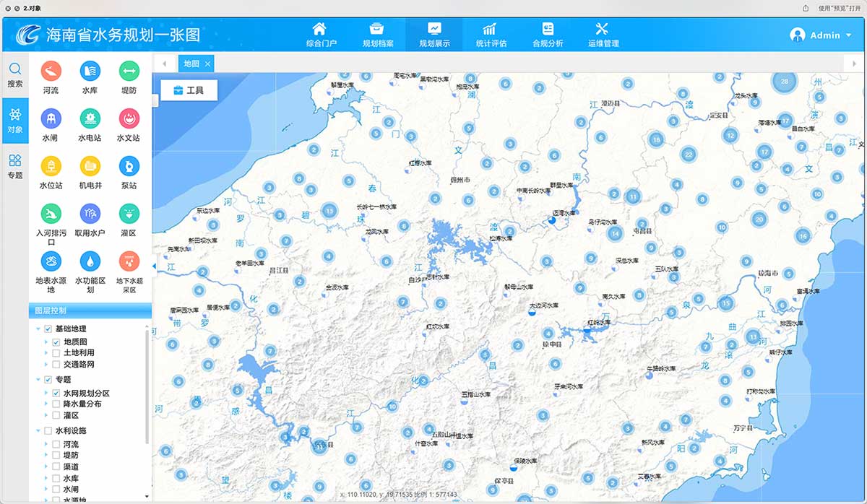The image size is (867, 504).
Task: Go to the 统计评估 menu
Action: pyautogui.click(x=491, y=35)
